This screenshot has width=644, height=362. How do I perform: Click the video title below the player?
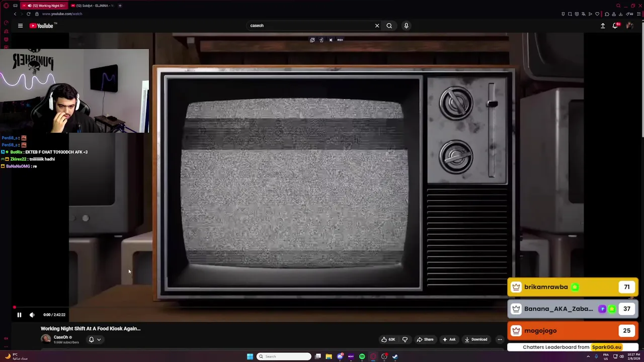click(91, 328)
